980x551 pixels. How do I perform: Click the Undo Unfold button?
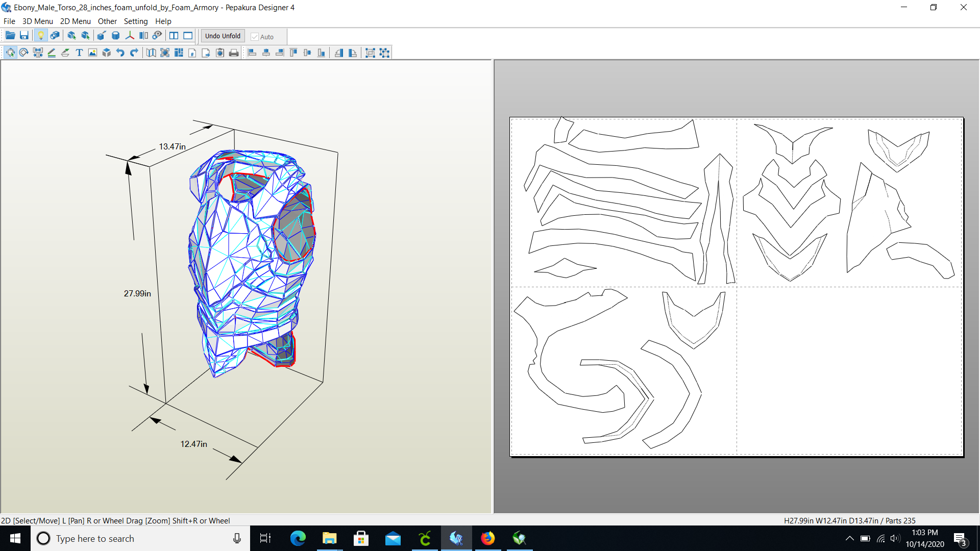point(222,36)
